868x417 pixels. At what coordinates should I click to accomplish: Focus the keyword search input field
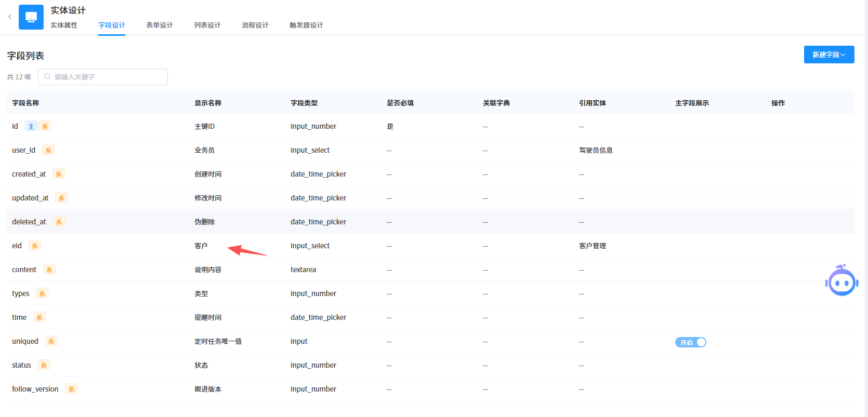pos(109,77)
